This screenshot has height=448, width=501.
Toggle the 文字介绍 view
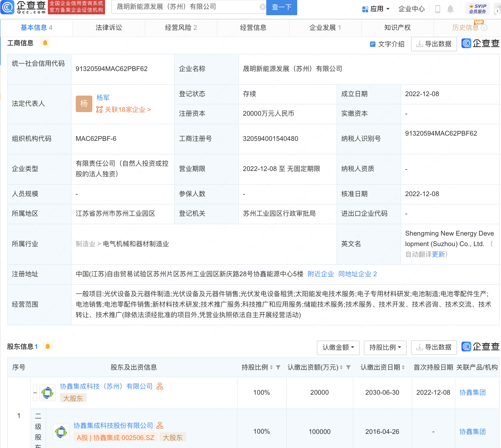[387, 44]
